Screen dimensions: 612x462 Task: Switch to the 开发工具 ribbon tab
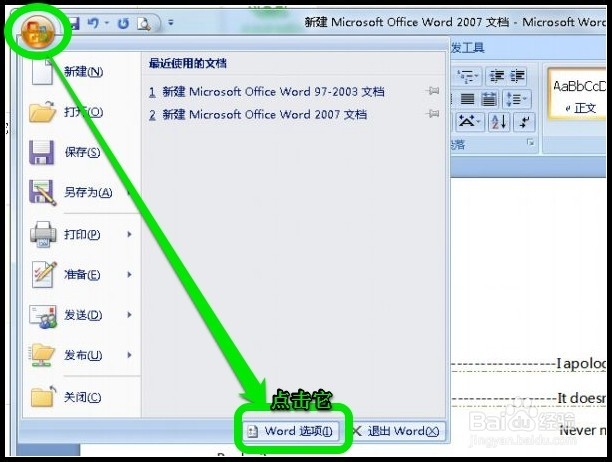[x=468, y=48]
